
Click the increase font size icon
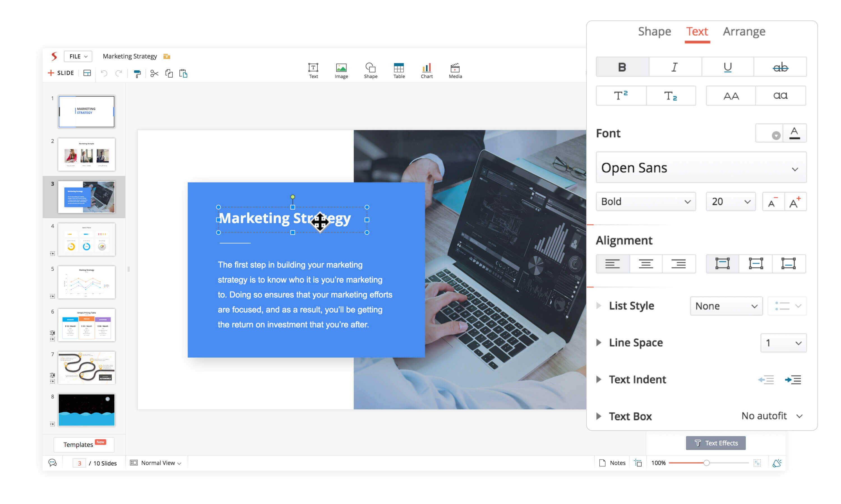pyautogui.click(x=795, y=202)
